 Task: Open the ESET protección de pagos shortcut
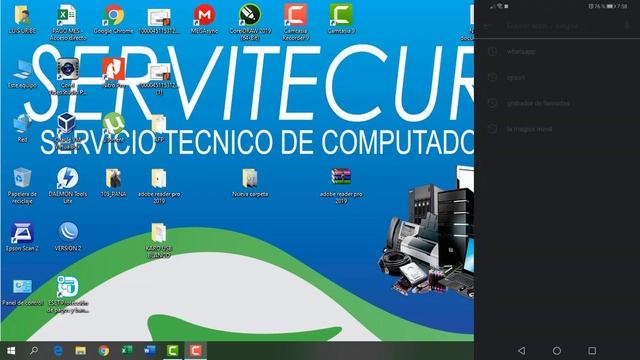[68, 295]
